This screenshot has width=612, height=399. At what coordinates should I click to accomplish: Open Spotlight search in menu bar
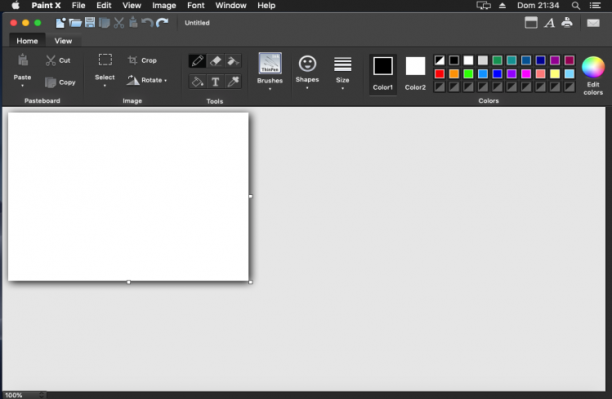click(576, 5)
